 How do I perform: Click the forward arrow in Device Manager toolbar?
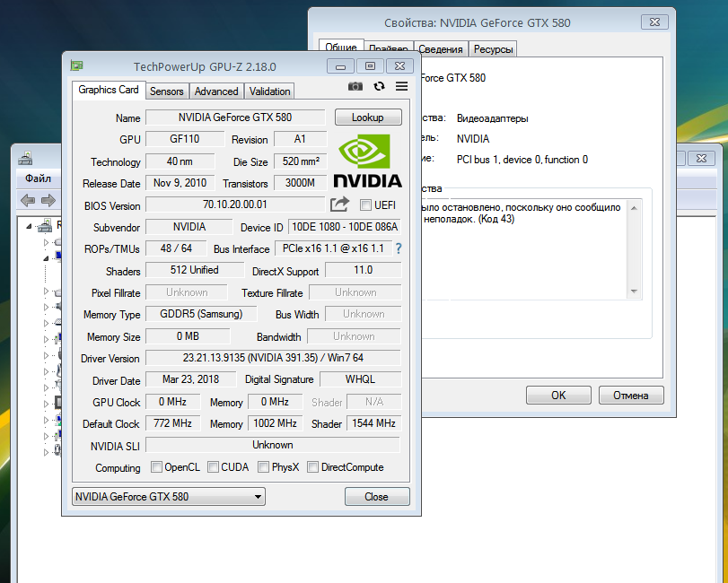[48, 200]
